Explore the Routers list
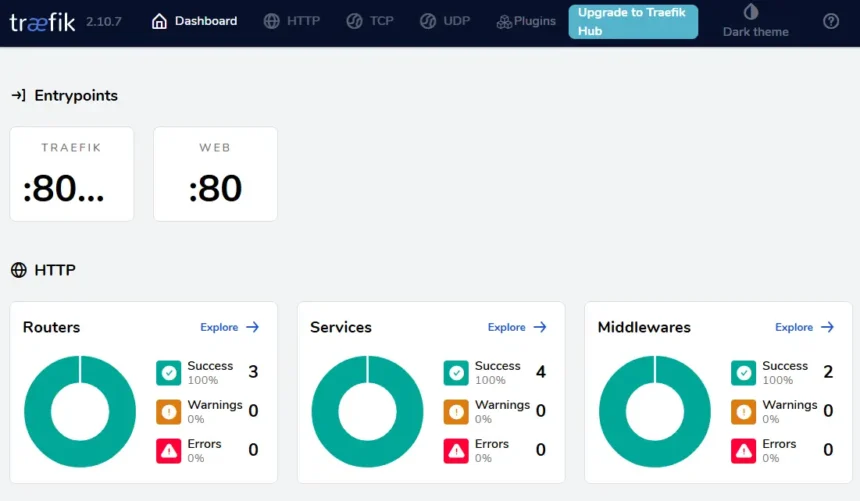The image size is (860, 501). point(229,327)
